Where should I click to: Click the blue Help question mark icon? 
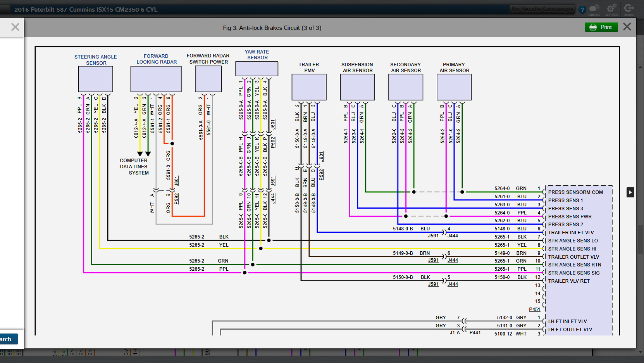point(582,9)
